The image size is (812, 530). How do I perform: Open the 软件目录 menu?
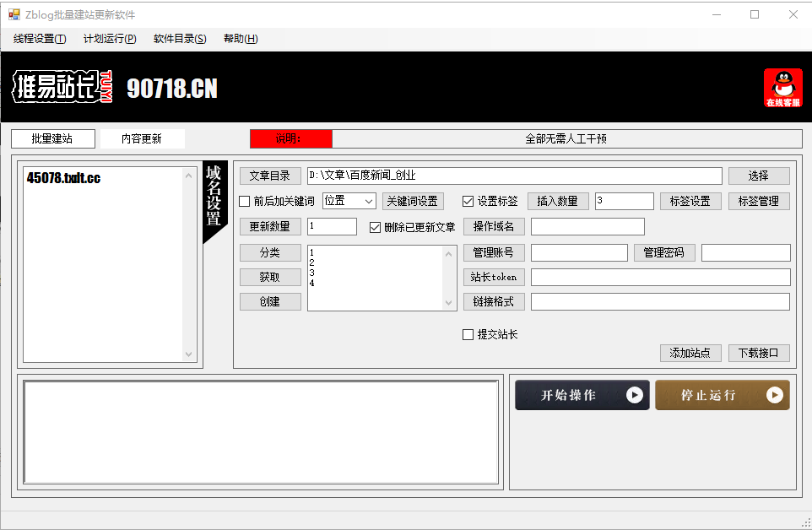click(180, 39)
